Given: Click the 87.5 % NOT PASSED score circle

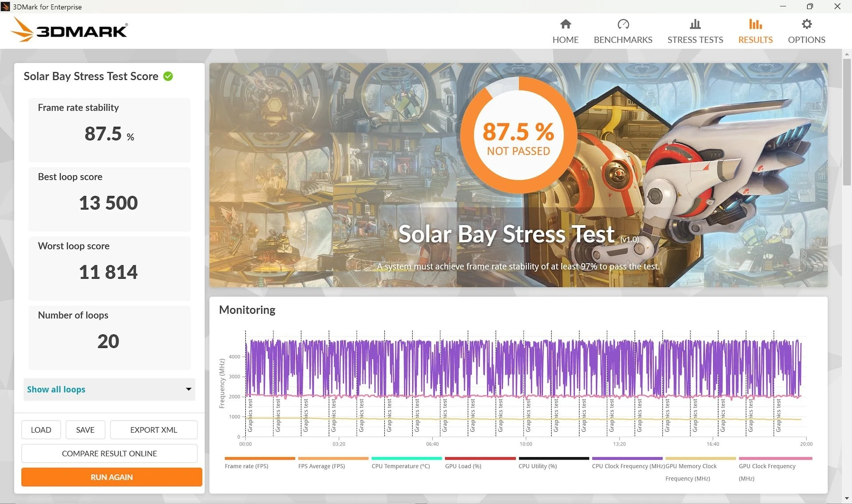Looking at the screenshot, I should [518, 135].
